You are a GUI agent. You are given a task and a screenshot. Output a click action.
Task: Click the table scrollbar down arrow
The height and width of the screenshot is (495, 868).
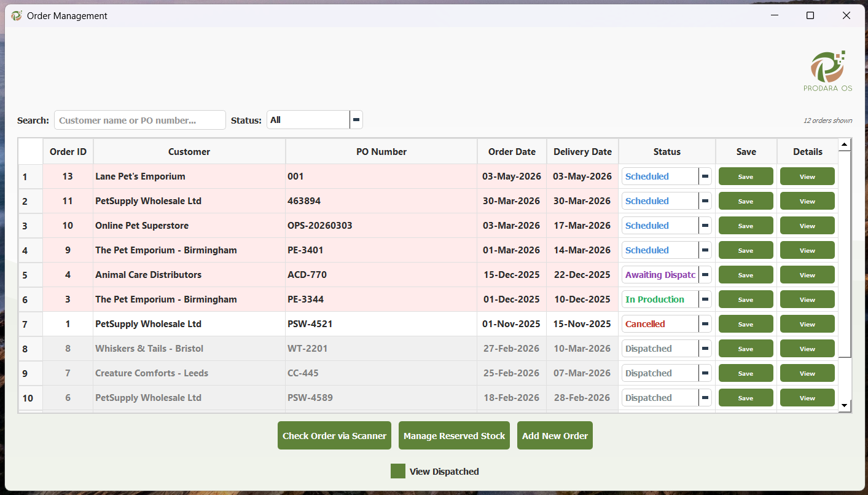(x=845, y=405)
